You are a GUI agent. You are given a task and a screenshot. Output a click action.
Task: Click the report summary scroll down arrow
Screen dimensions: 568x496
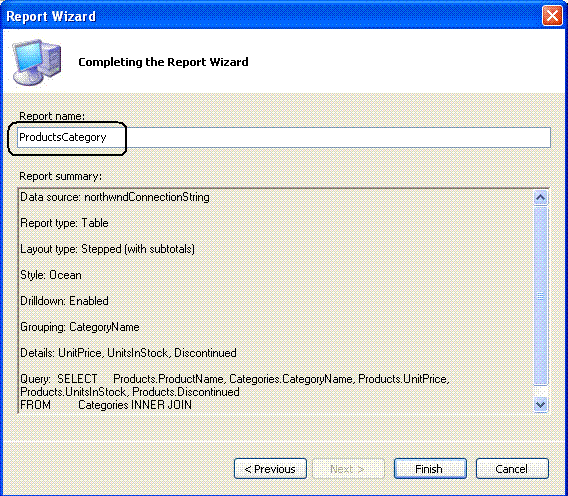point(540,404)
